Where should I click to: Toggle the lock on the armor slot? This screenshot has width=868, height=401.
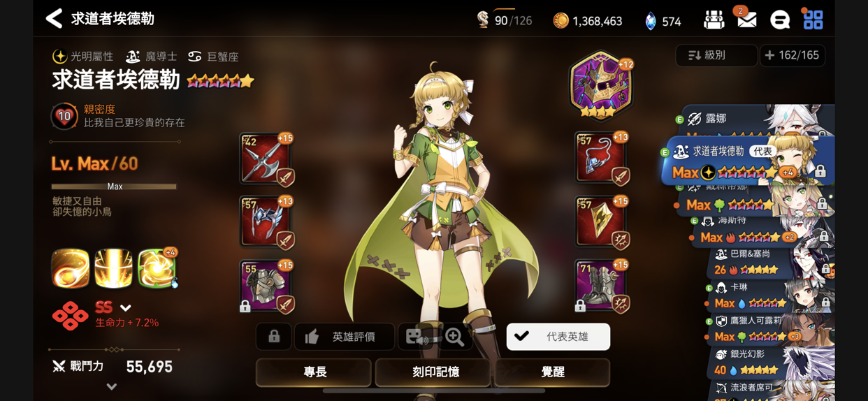(245, 306)
